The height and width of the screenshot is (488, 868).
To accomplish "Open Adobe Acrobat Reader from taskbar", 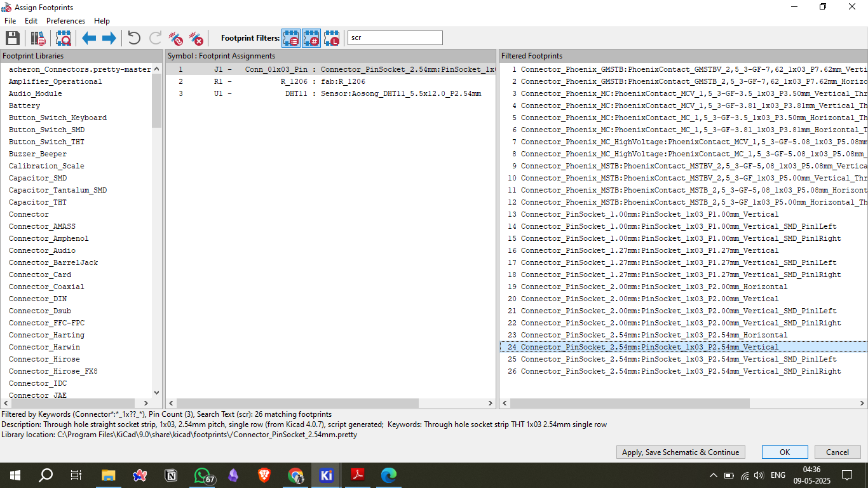I will [x=358, y=475].
